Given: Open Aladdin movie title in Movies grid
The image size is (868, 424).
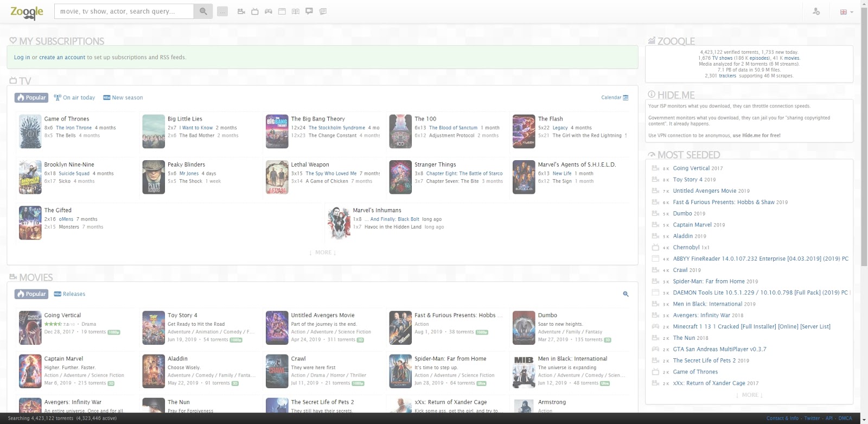Looking at the screenshot, I should tap(177, 359).
